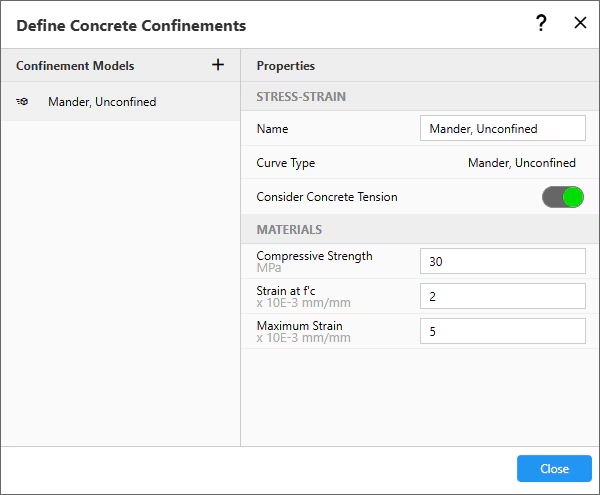Select the Properties panel header
Image resolution: width=600 pixels, height=495 pixels.
tap(286, 66)
